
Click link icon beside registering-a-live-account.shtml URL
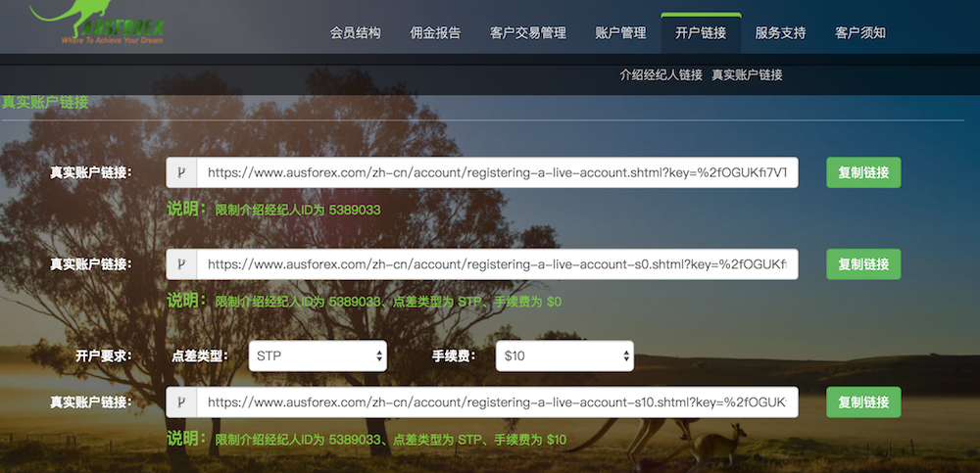[x=181, y=172]
